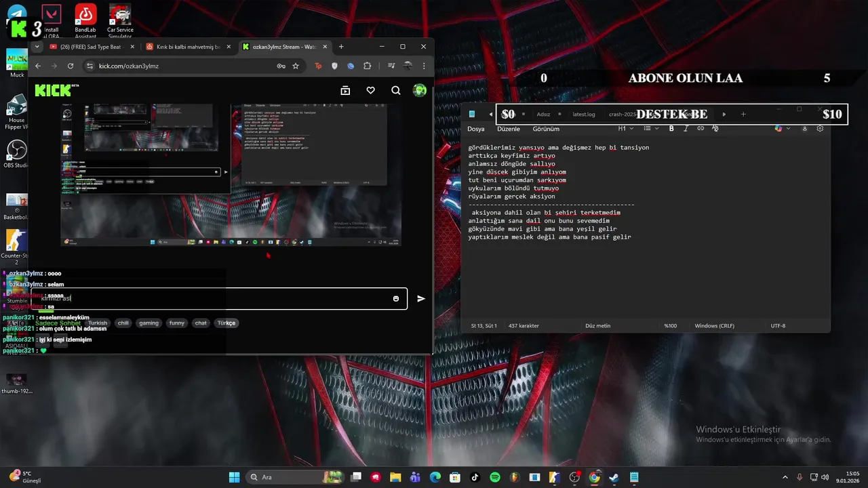Open a new Chrome tab

341,47
